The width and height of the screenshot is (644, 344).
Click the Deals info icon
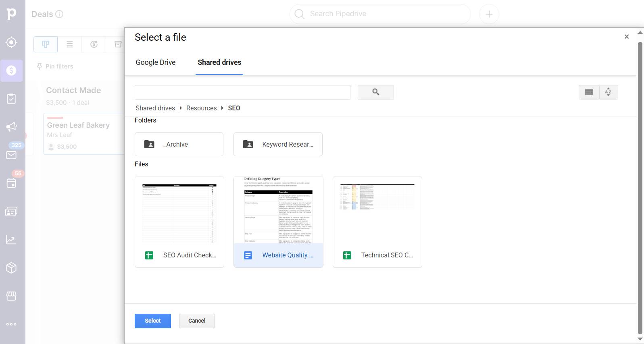pos(59,14)
